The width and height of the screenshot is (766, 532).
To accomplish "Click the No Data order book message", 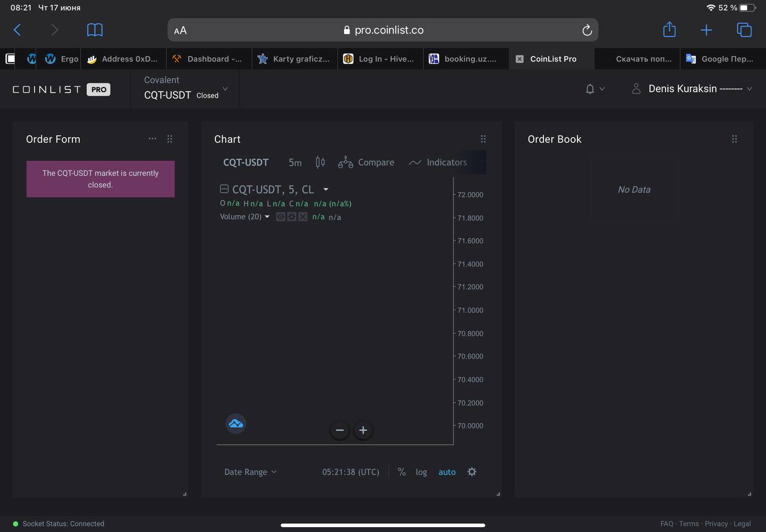I will pyautogui.click(x=634, y=189).
